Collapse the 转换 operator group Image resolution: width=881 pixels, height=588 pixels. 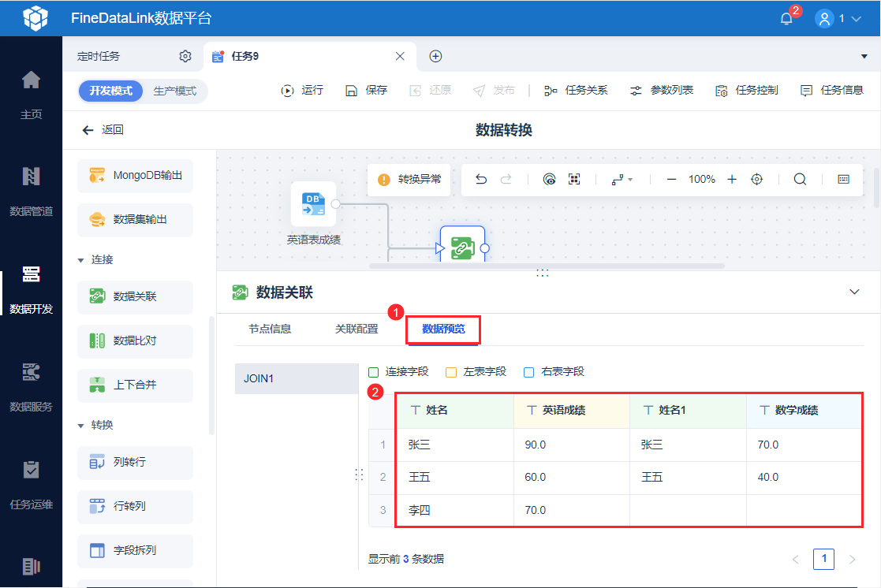tap(80, 426)
